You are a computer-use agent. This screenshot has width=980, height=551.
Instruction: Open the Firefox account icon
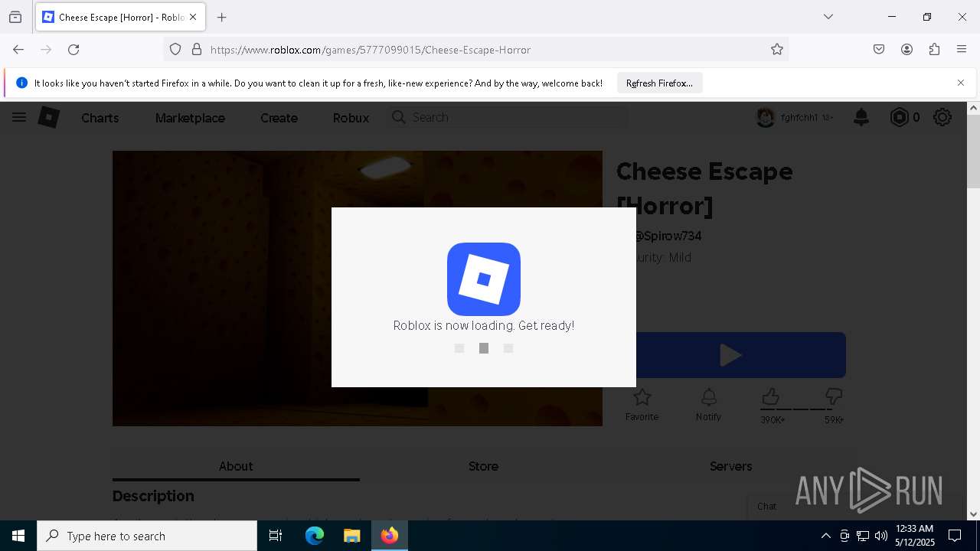[906, 50]
